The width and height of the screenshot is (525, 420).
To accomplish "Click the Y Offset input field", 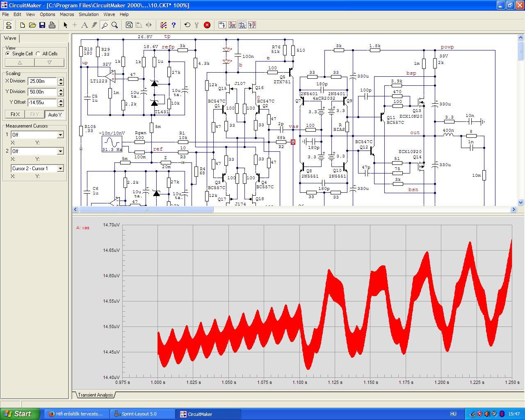I will [43, 103].
